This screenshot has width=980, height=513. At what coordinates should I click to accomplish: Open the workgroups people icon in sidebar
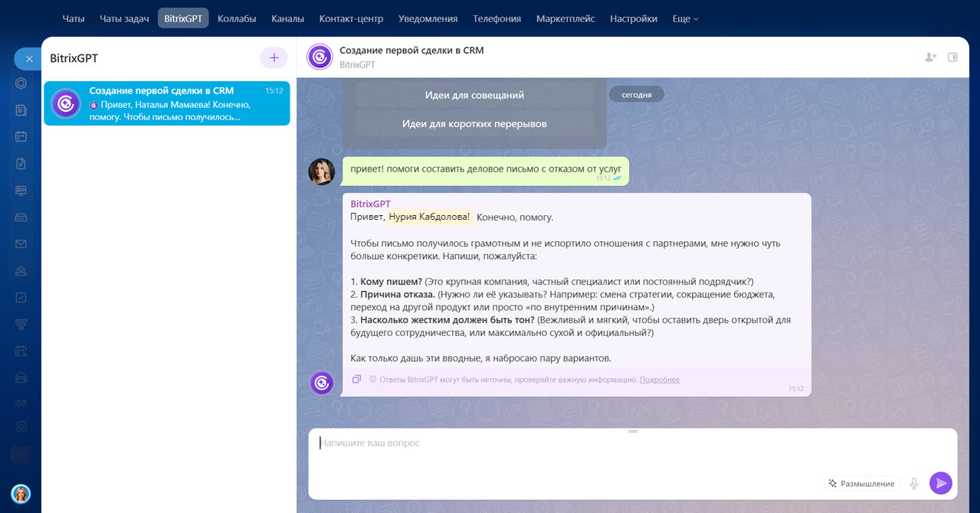point(21,270)
